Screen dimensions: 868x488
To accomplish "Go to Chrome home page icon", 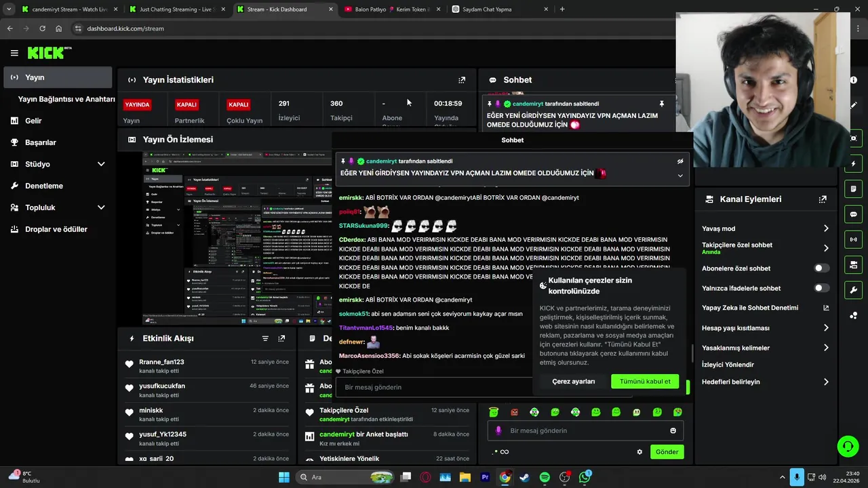I will click(58, 28).
